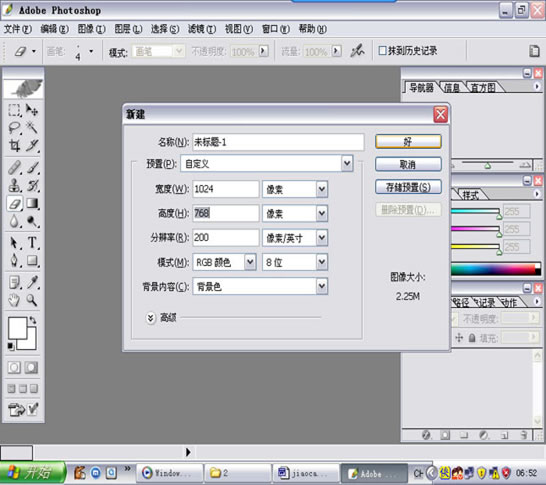Select the Gradient tool
Screen dimensions: 546x485
coord(32,203)
